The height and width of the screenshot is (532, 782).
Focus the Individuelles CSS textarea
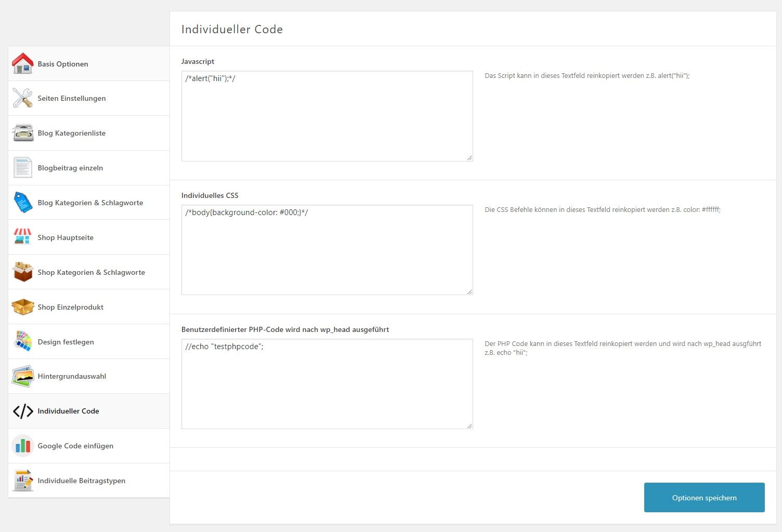[327, 250]
